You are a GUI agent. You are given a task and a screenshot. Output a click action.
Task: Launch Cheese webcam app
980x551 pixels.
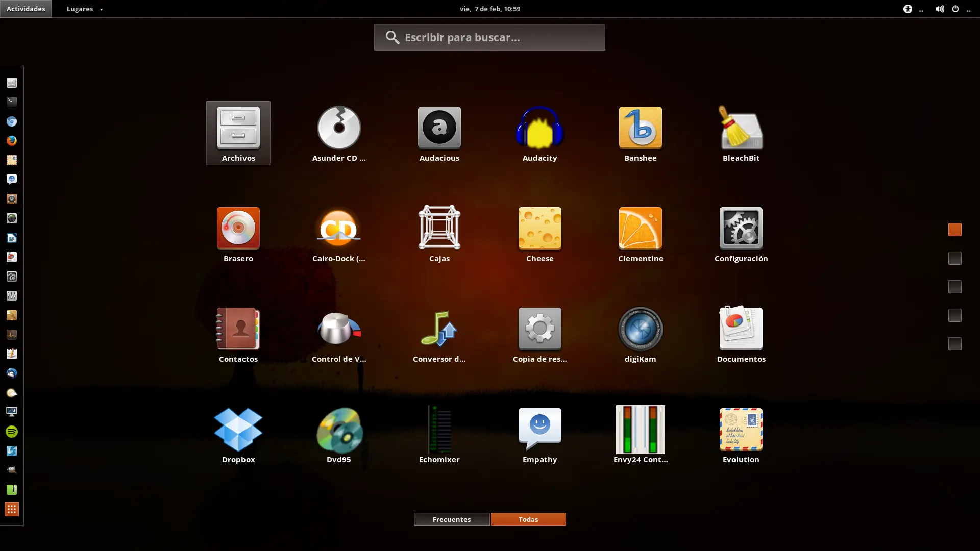click(540, 234)
